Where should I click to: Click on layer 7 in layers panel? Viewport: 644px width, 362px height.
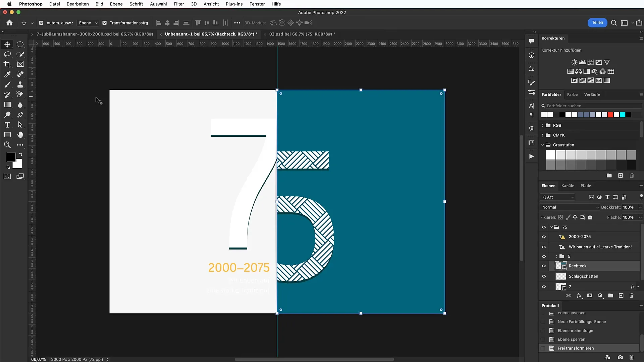click(x=571, y=287)
